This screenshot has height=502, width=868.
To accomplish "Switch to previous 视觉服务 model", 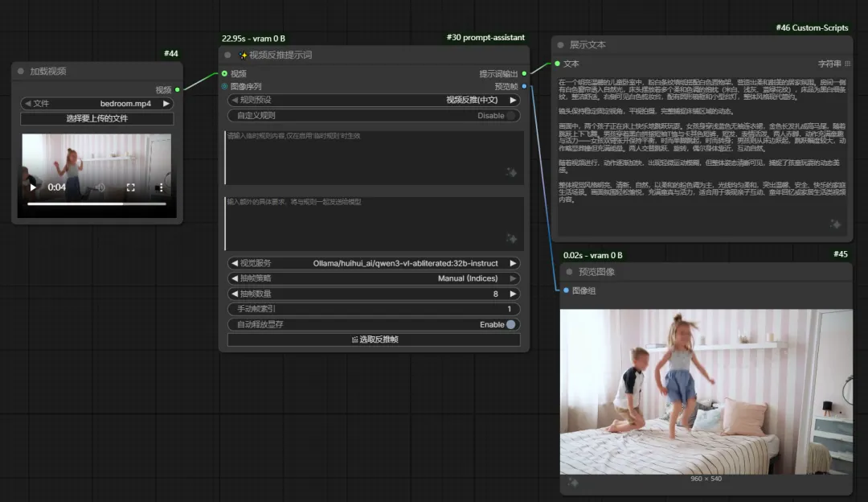I will (x=235, y=263).
